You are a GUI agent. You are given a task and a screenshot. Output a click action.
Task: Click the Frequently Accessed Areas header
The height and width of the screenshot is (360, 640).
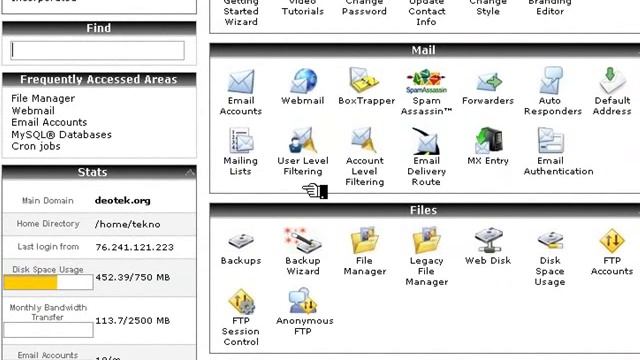pos(99,80)
